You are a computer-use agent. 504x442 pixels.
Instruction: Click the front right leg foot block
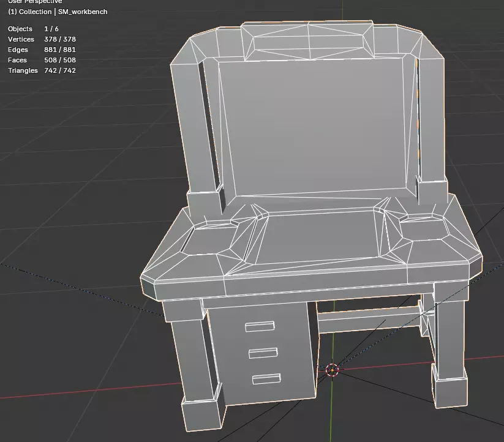point(450,392)
